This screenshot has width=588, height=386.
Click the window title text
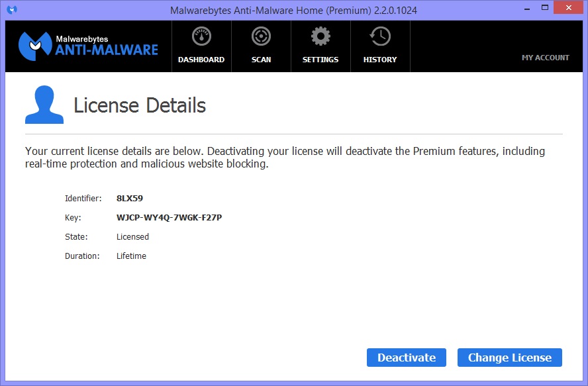[x=293, y=11]
